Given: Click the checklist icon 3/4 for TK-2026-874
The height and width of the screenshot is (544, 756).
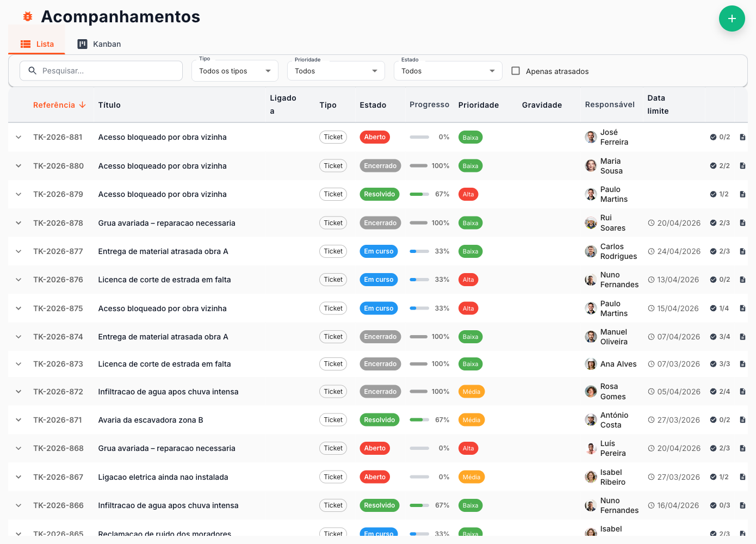Looking at the screenshot, I should coord(713,337).
